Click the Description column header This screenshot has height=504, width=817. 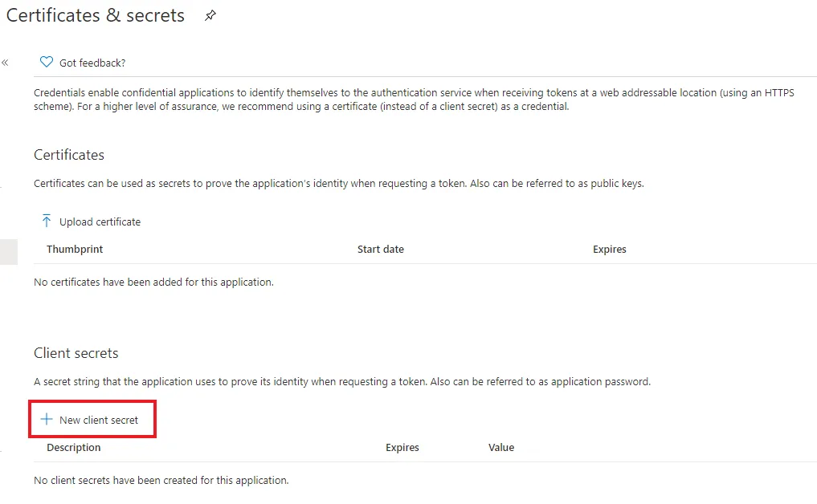click(x=73, y=448)
